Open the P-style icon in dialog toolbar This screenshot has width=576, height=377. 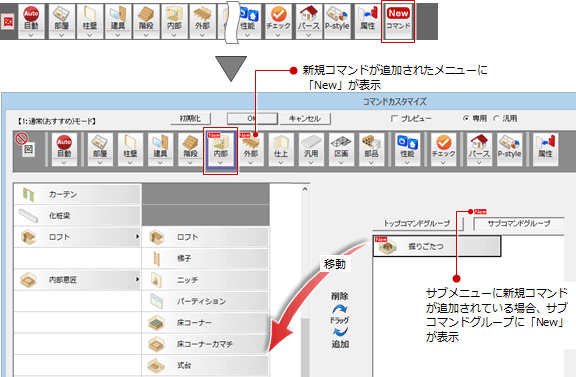510,150
